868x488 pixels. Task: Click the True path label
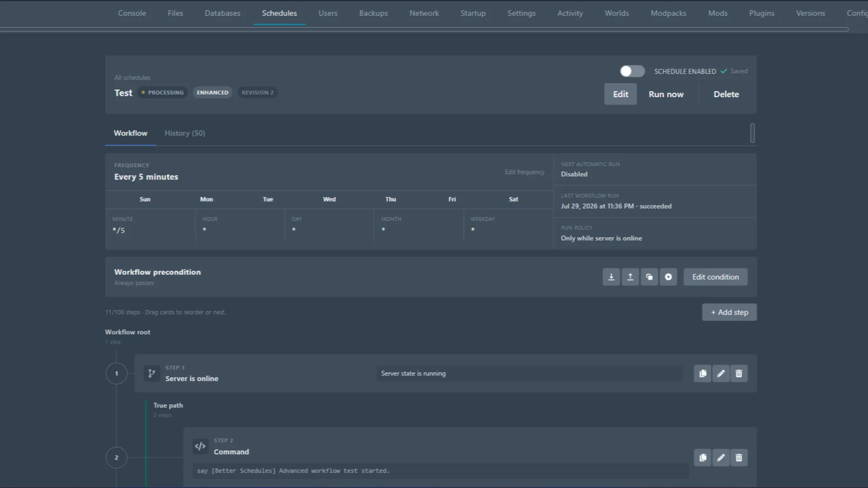[x=168, y=405]
